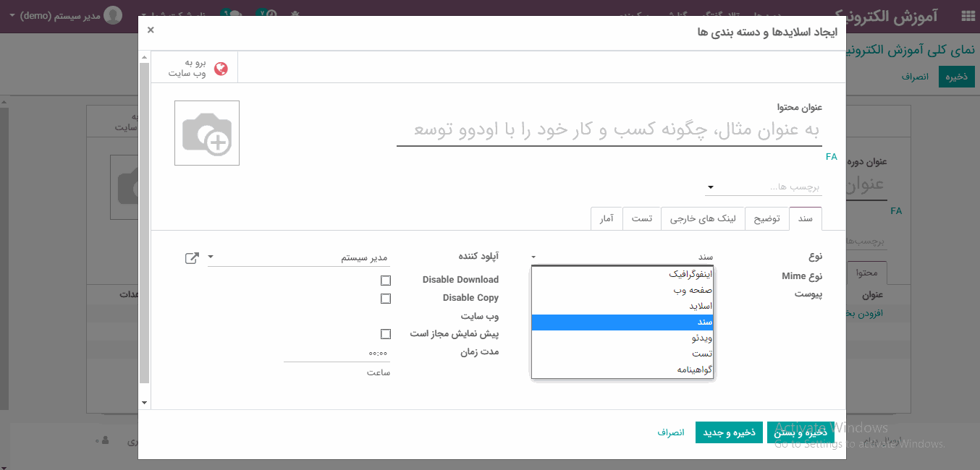Click the globe icon for Go to Website
This screenshot has width=980, height=470.
pos(221,69)
